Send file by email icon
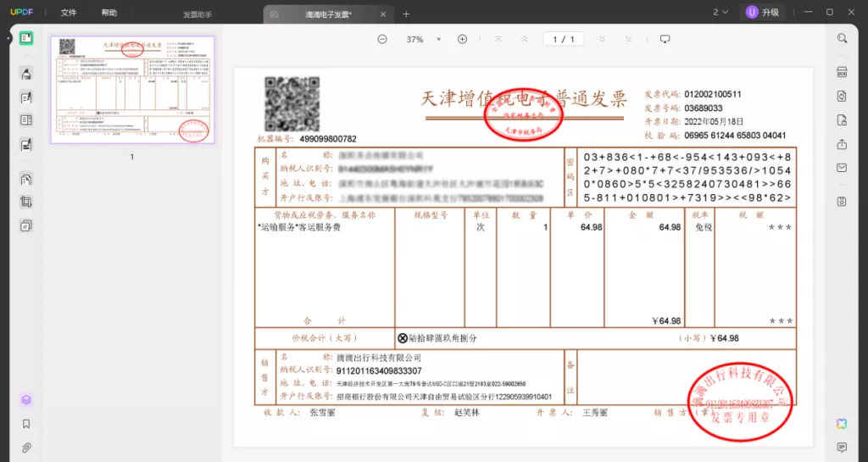The width and height of the screenshot is (868, 462). pyautogui.click(x=842, y=168)
